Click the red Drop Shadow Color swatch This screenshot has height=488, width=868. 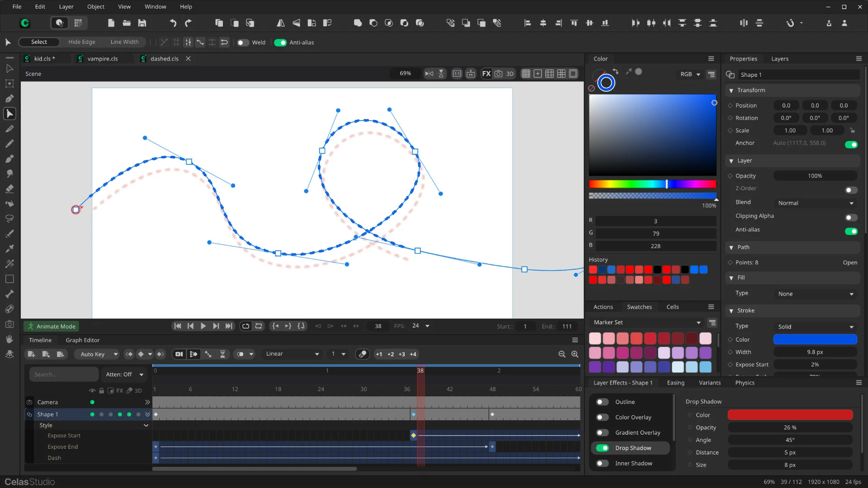(x=790, y=415)
